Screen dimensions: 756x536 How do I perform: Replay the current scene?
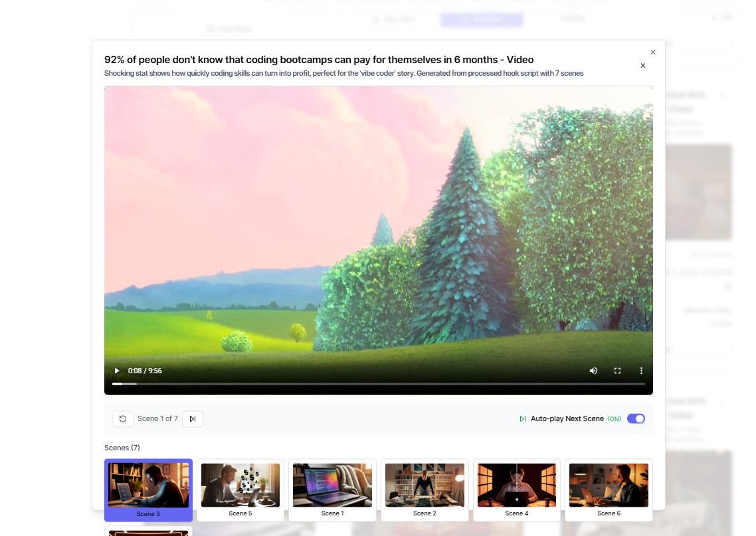(x=122, y=418)
